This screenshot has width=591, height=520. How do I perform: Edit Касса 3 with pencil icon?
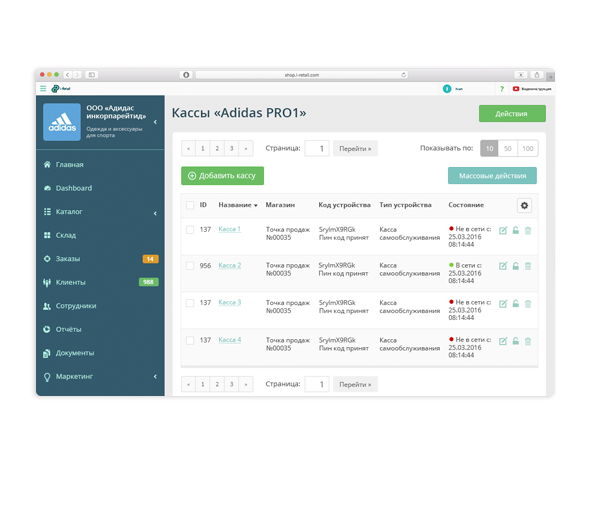[x=503, y=304]
